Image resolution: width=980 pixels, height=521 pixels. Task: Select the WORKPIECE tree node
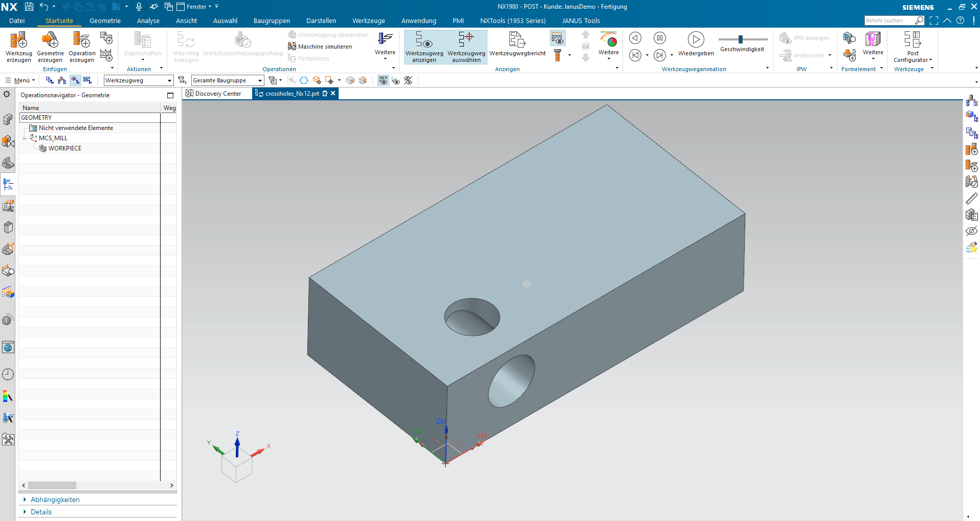(x=65, y=148)
